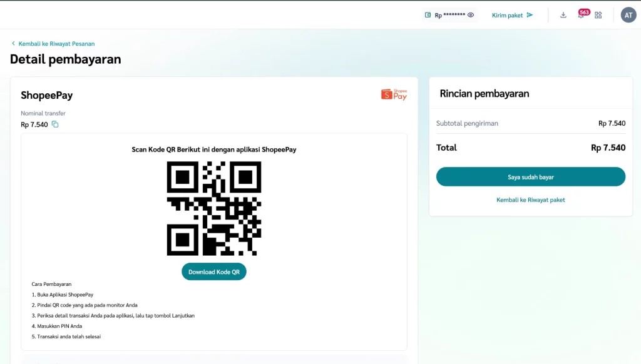
Task: Go back via Kembali ke Riwayat Pesanan
Action: [x=56, y=44]
